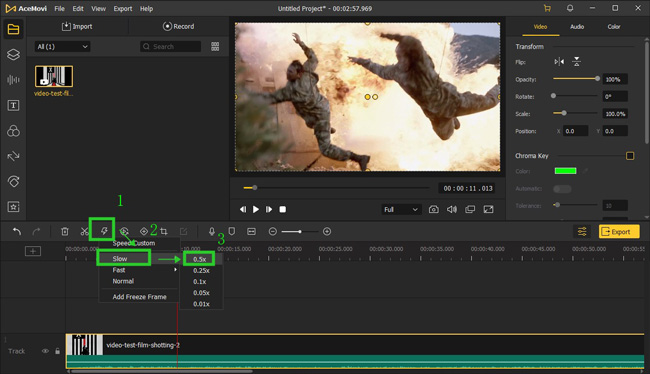Toggle track visibility eye icon

tap(45, 351)
